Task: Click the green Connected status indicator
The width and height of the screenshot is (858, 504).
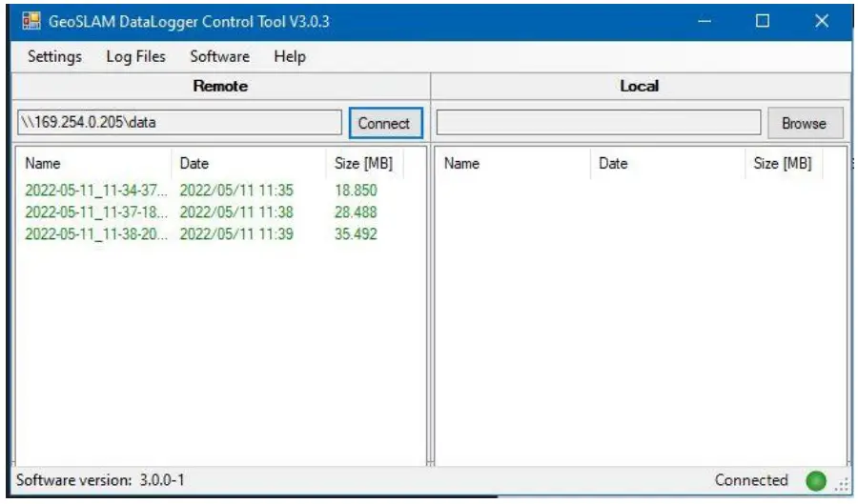Action: pyautogui.click(x=816, y=481)
